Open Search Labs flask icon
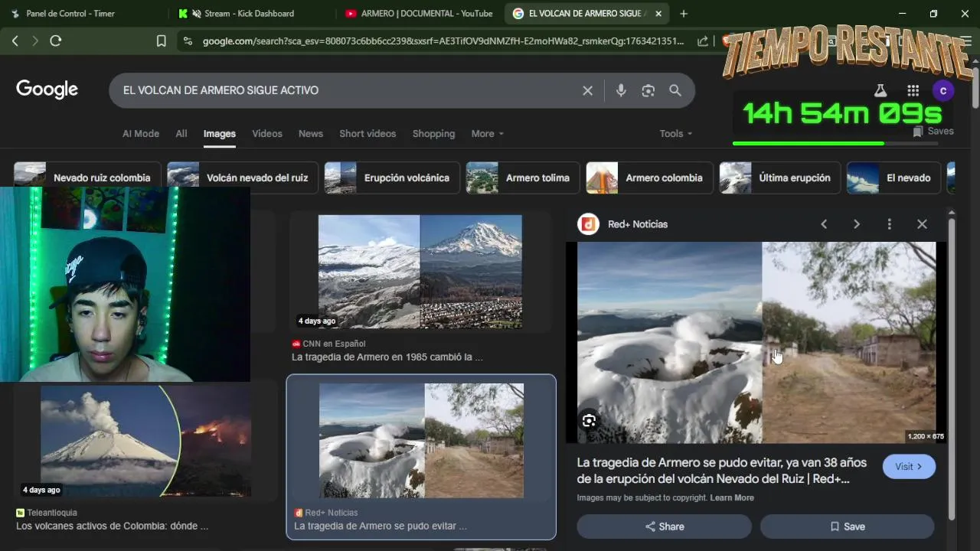Viewport: 980px width, 551px height. [x=880, y=90]
